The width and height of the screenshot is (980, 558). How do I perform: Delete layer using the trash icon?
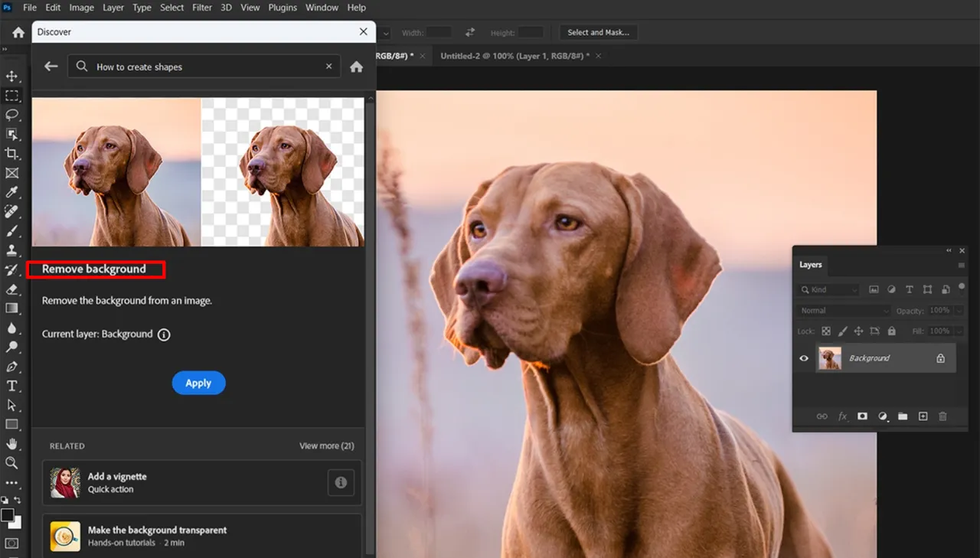(x=942, y=416)
